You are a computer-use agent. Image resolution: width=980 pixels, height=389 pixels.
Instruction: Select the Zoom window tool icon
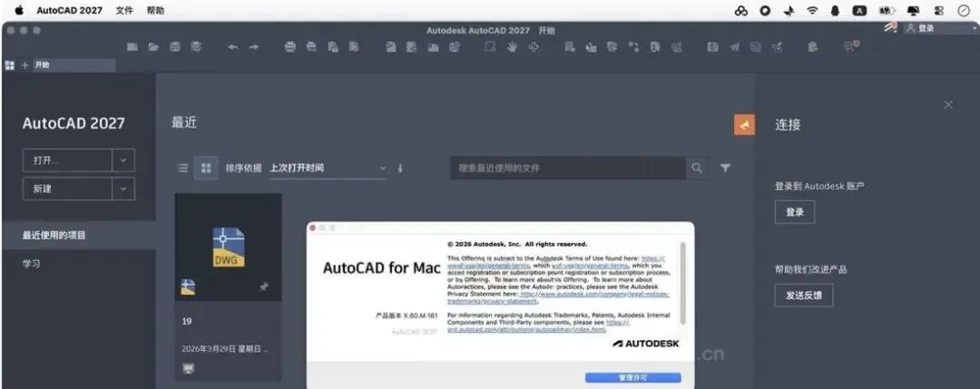(x=491, y=47)
